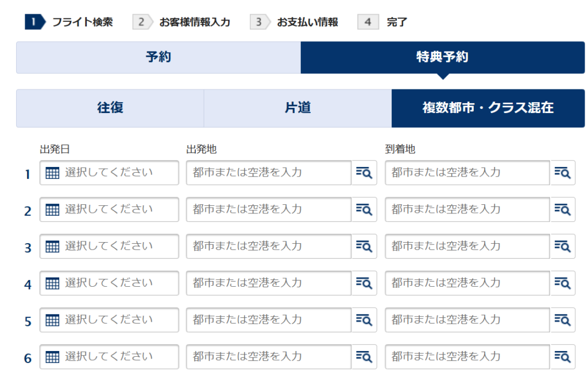Click calendar icon in row 4 departure date
Viewport: 588px width, 378px height.
click(x=52, y=283)
